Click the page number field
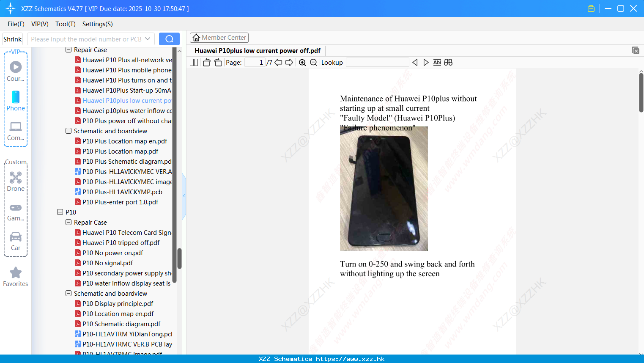 (x=255, y=63)
